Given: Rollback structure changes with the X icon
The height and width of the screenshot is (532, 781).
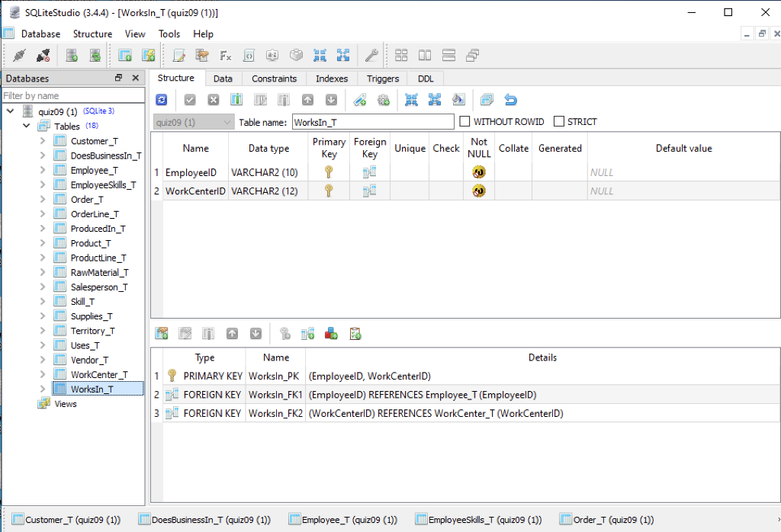Looking at the screenshot, I should click(212, 99).
